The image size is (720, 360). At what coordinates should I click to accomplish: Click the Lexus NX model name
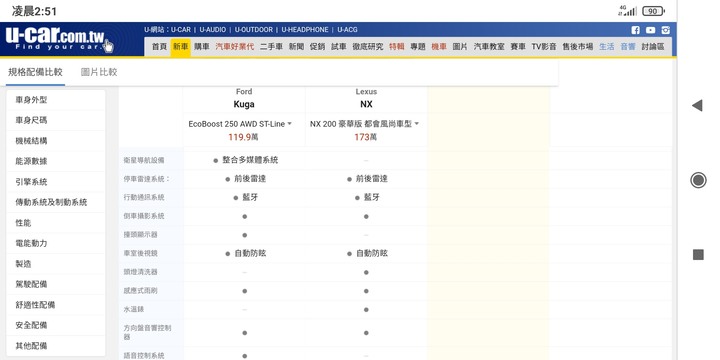point(366,104)
